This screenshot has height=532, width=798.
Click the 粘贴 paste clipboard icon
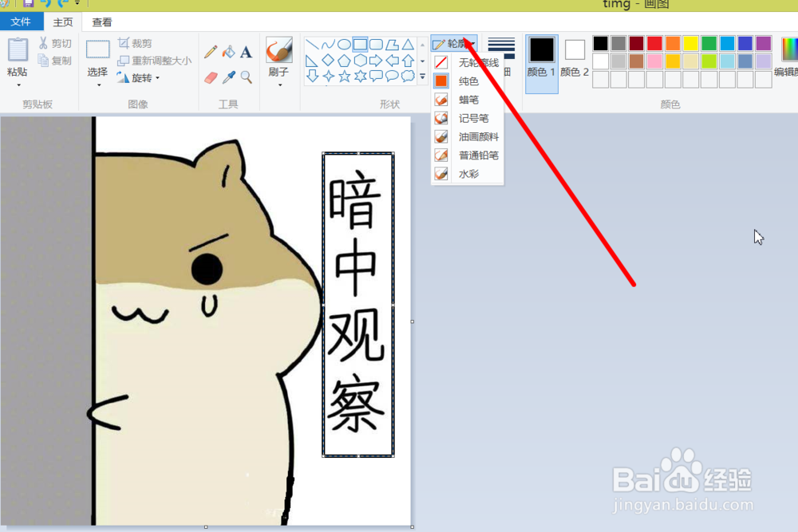tap(18, 50)
